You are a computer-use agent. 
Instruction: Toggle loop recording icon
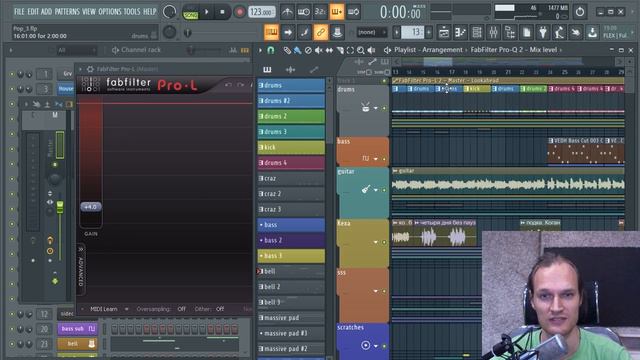click(x=353, y=12)
